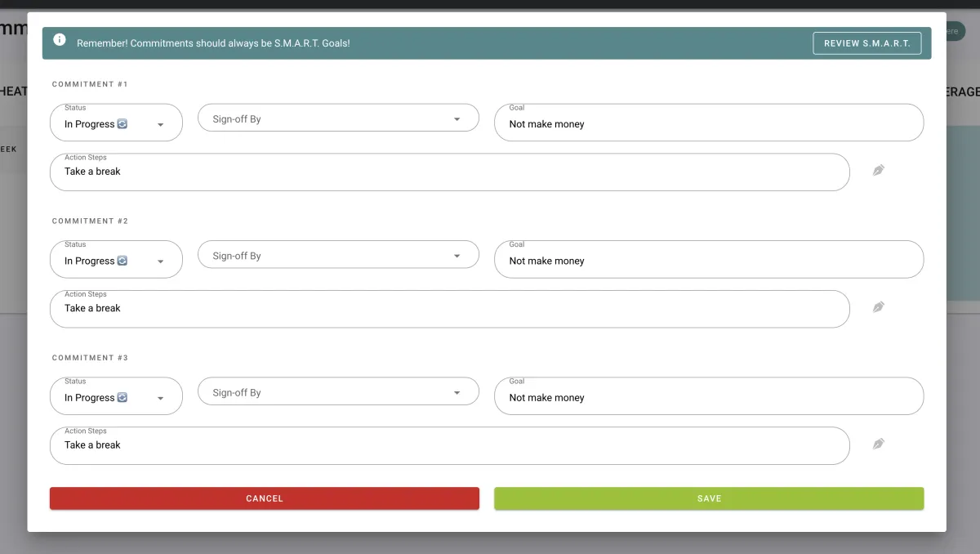Click the edit pen icon for Commitment #1

pos(879,170)
